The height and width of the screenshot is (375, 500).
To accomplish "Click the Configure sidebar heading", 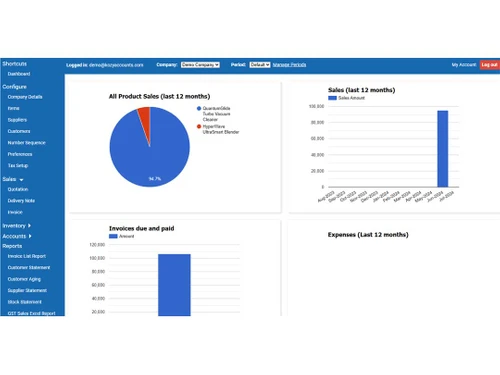I will click(15, 87).
